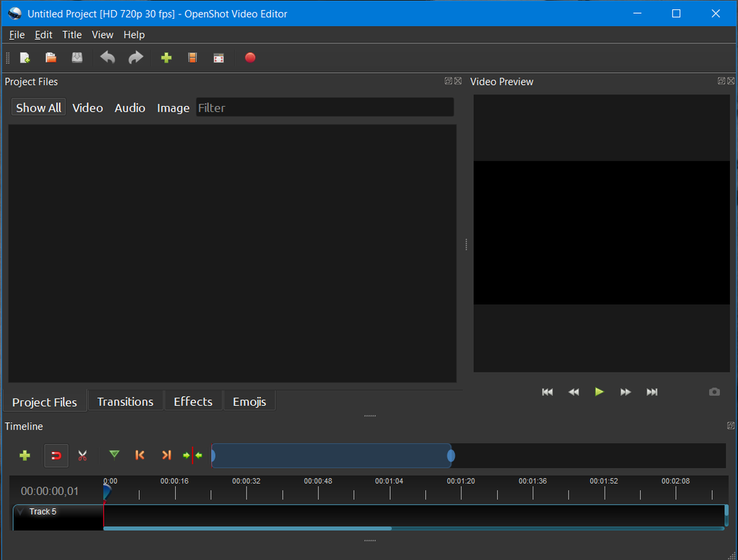738x560 pixels.
Task: Filter project files by Audio
Action: click(x=130, y=108)
